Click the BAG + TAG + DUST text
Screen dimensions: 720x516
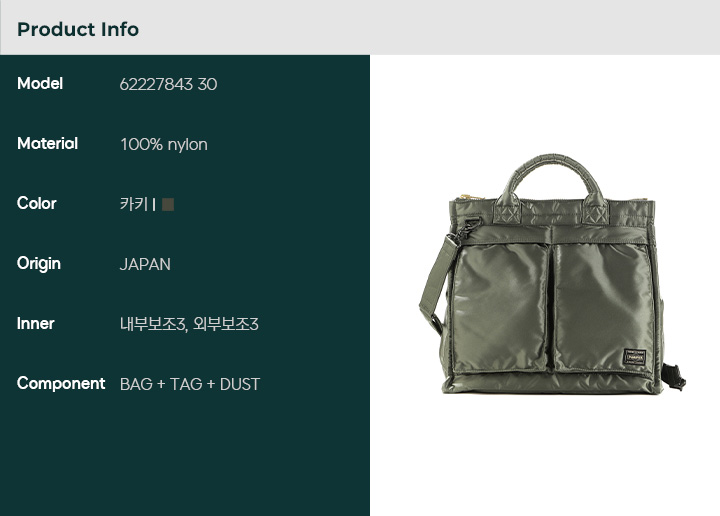tap(190, 384)
